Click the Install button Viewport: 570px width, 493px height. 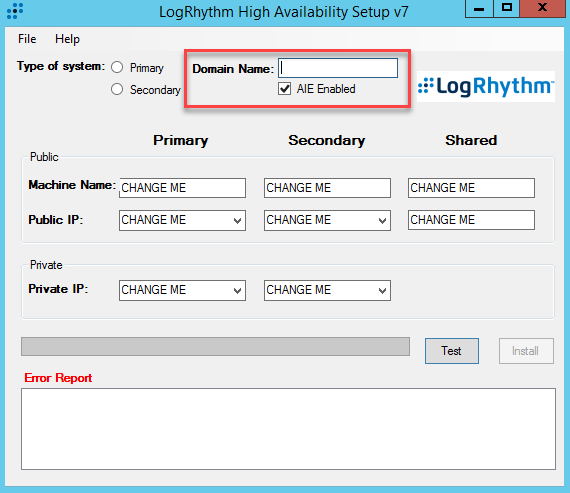526,351
